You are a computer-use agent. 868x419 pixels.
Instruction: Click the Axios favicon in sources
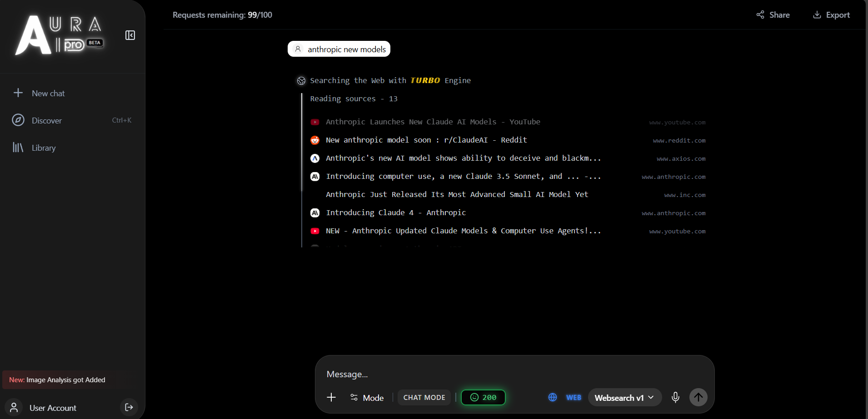point(315,158)
